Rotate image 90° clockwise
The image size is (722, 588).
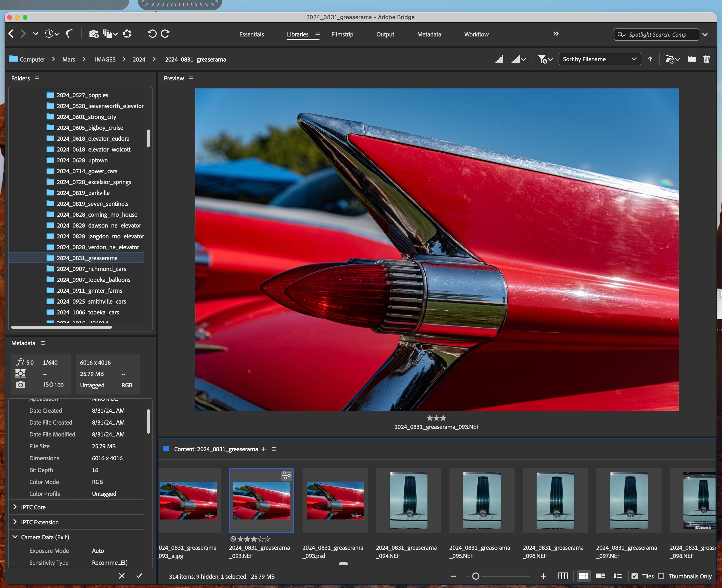tap(165, 34)
